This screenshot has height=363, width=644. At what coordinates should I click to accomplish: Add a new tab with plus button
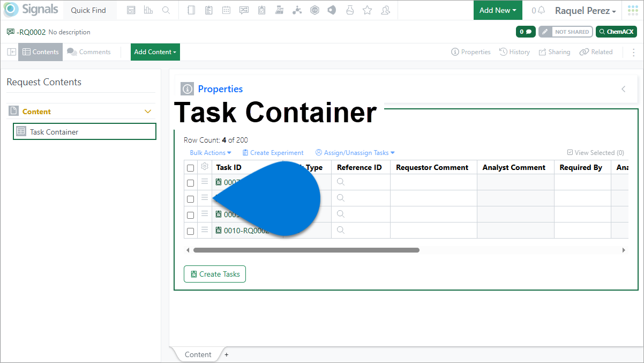[226, 354]
